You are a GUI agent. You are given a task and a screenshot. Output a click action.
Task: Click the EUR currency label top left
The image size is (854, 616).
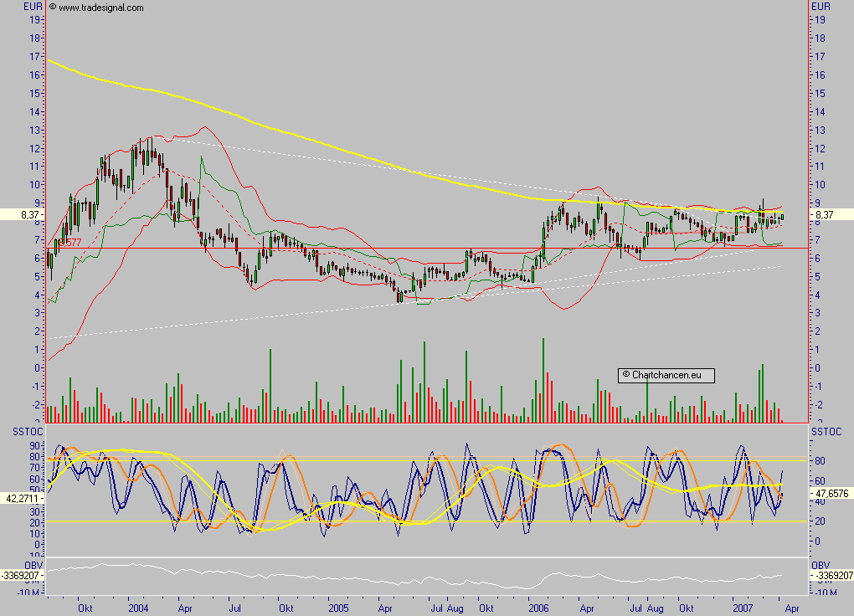coord(33,7)
